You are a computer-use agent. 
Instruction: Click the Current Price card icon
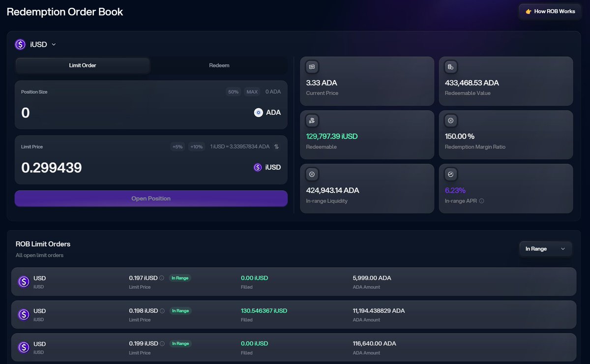(312, 66)
